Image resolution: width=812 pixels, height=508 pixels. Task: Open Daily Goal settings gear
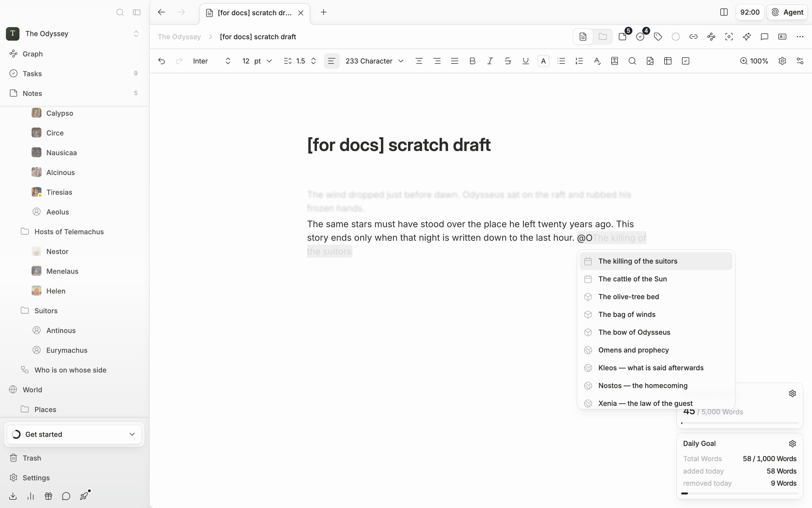point(793,444)
